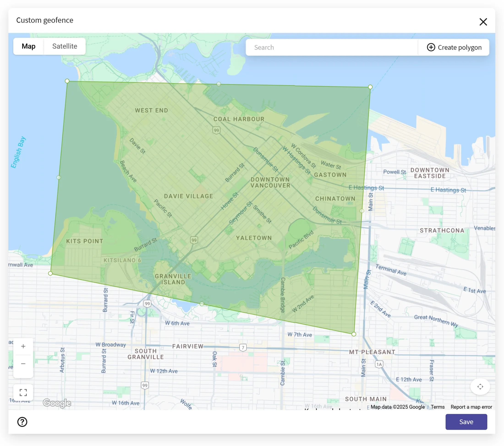Image resolution: width=504 pixels, height=446 pixels.
Task: Open the help question mark icon
Action: 22,422
